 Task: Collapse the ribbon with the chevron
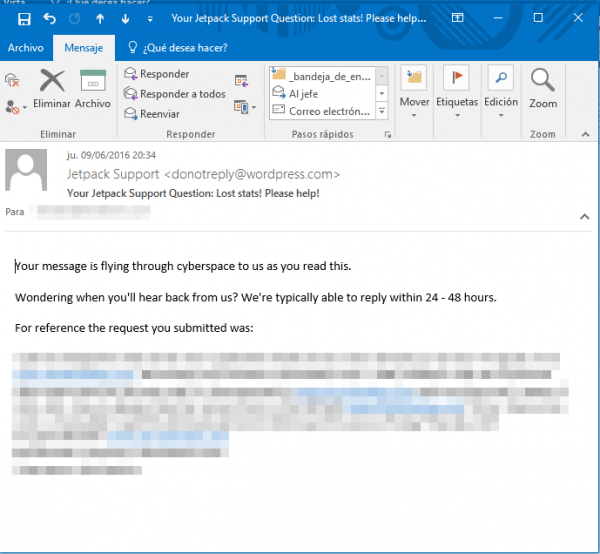585,134
